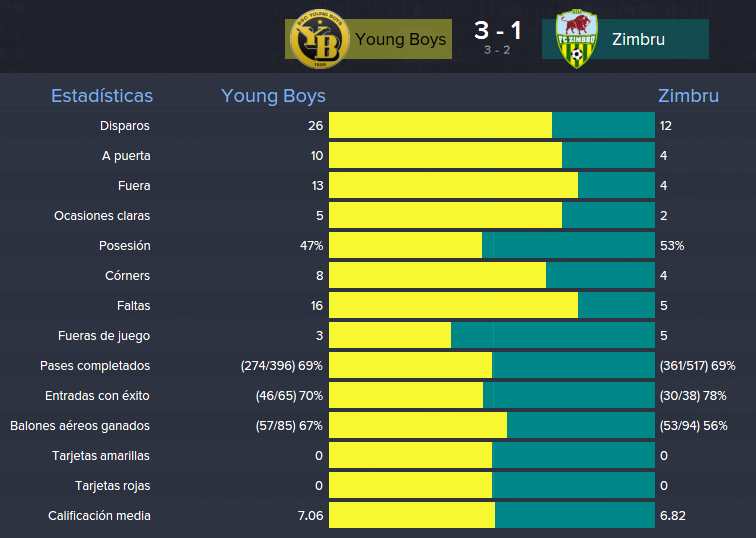Select the Pases completados label
This screenshot has width=756, height=538.
point(95,366)
